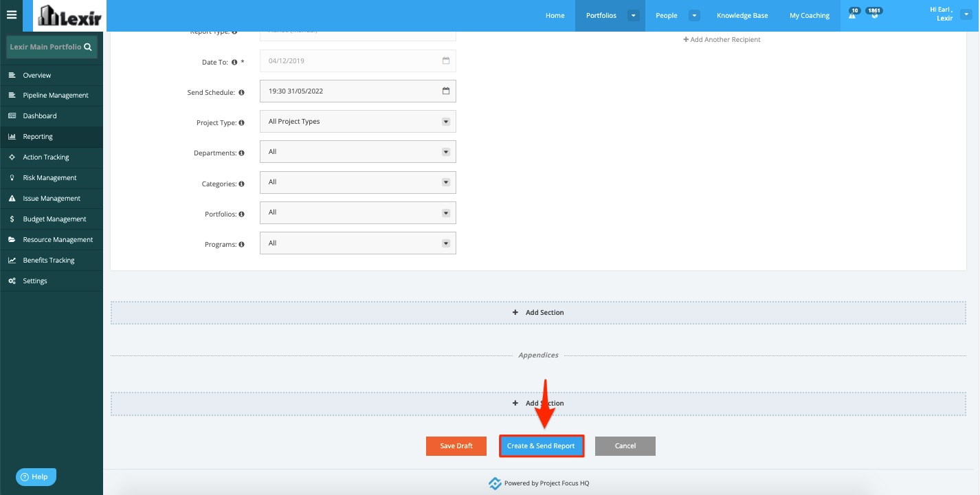Select Risk Management in the sidebar
The width and height of the screenshot is (980, 495).
point(52,178)
